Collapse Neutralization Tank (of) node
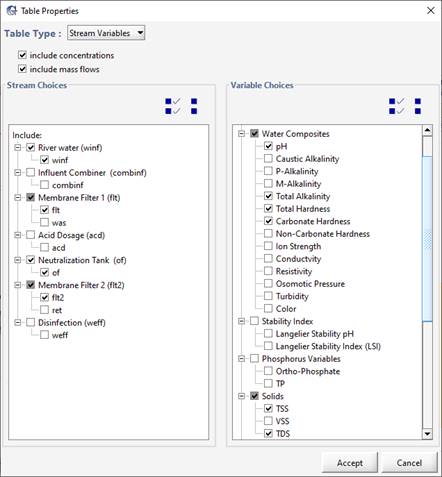 coord(18,260)
